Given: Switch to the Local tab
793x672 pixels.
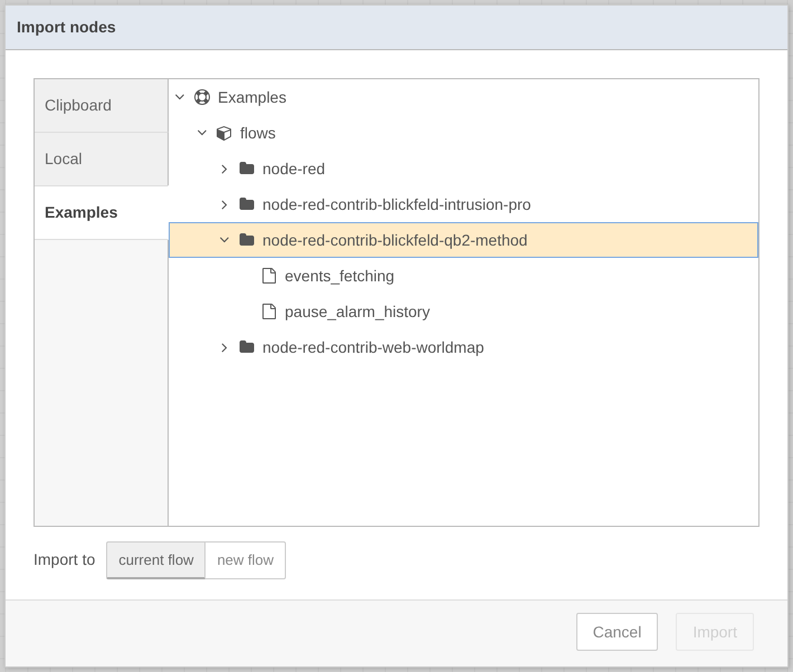Looking at the screenshot, I should (101, 159).
